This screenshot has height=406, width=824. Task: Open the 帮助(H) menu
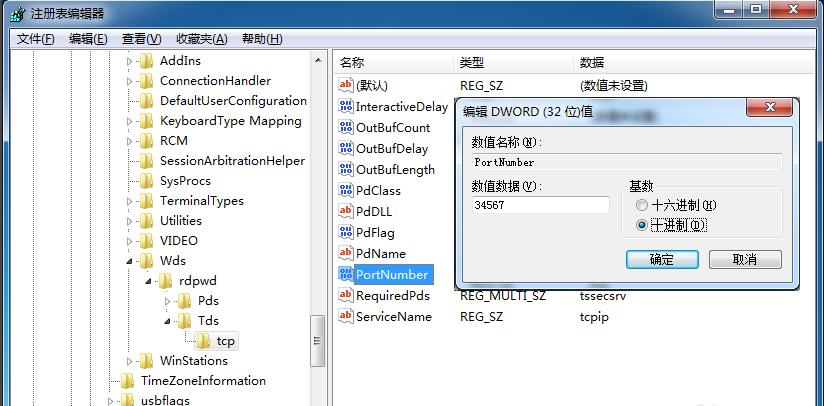(x=262, y=39)
